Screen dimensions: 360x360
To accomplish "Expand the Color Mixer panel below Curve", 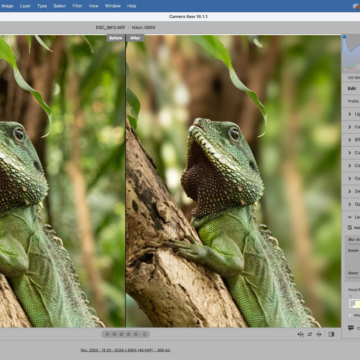I will click(350, 166).
